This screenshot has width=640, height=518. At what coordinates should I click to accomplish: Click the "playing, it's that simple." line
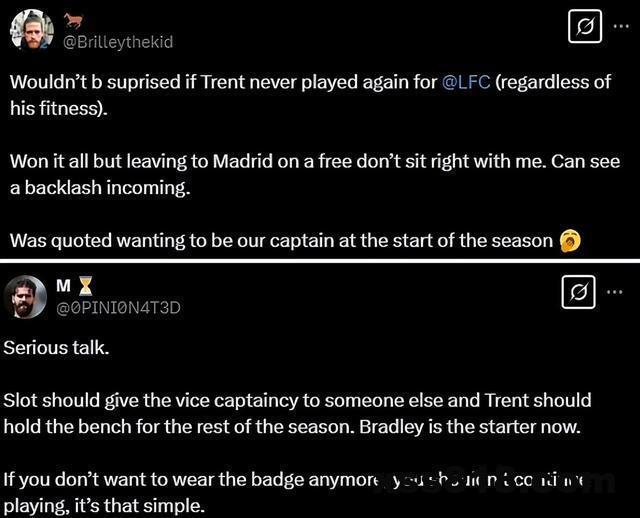pyautogui.click(x=104, y=505)
